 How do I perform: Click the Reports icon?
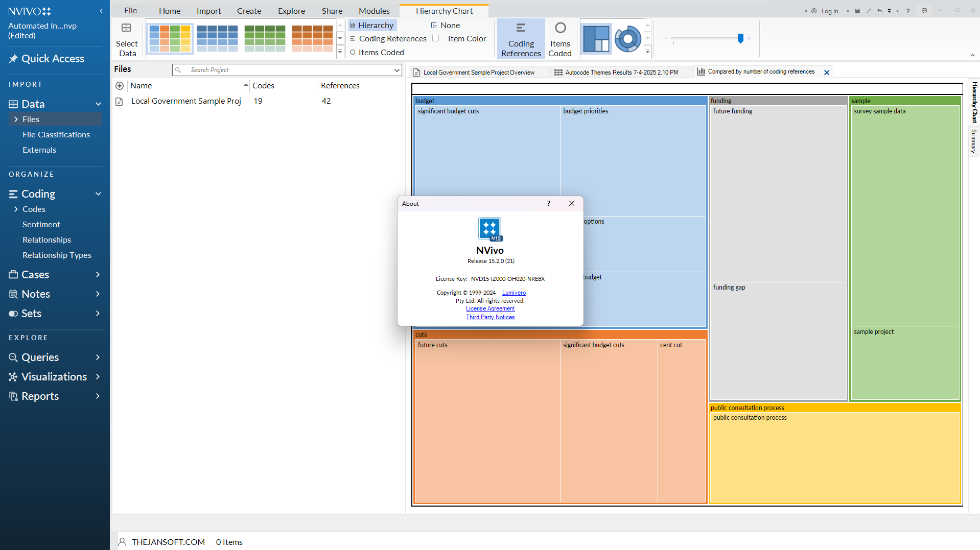(13, 396)
